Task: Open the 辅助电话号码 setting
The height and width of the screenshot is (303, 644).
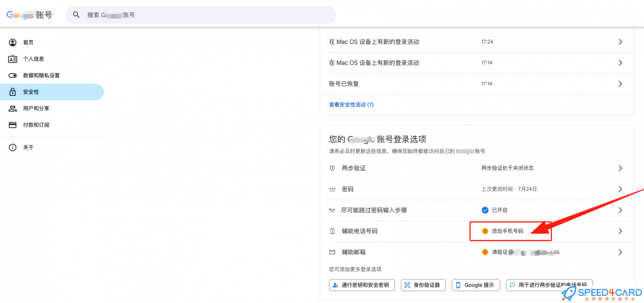Action: (x=477, y=231)
